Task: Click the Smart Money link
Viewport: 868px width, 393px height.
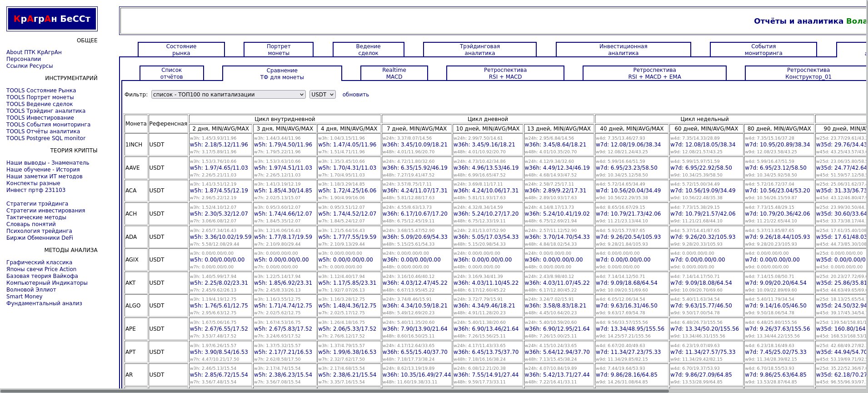Action: (x=25, y=297)
